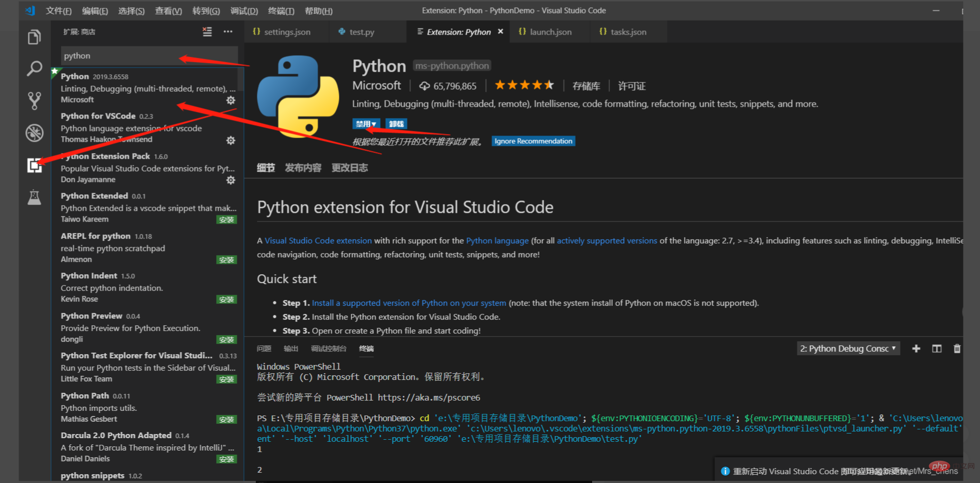Open the 终端 (Terminal) menu
This screenshot has height=483, width=980.
281,10
